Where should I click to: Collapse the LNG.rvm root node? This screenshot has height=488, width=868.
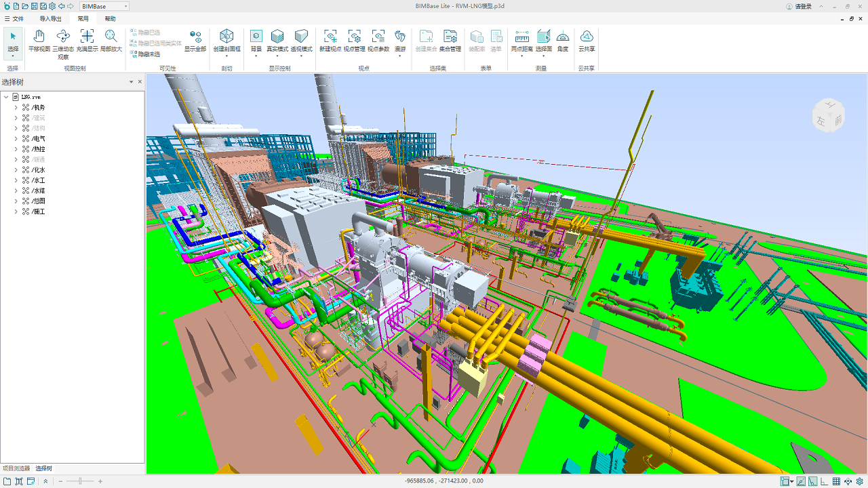click(x=6, y=97)
